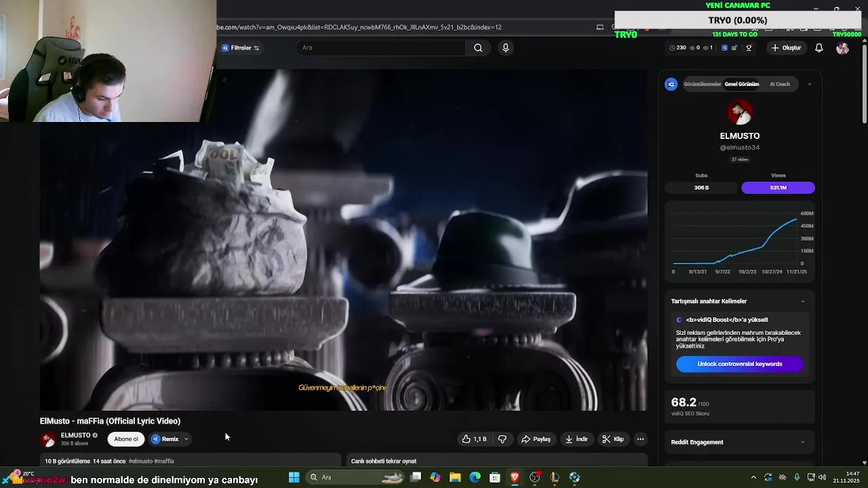Open Task View on the taskbar
This screenshot has width=868, height=488.
click(x=416, y=477)
